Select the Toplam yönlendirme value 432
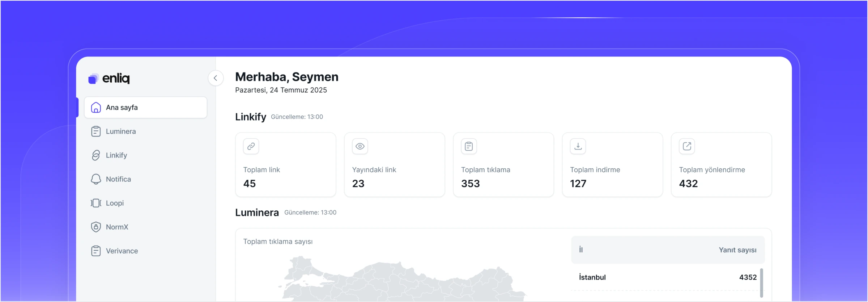The image size is (868, 302). 689,184
